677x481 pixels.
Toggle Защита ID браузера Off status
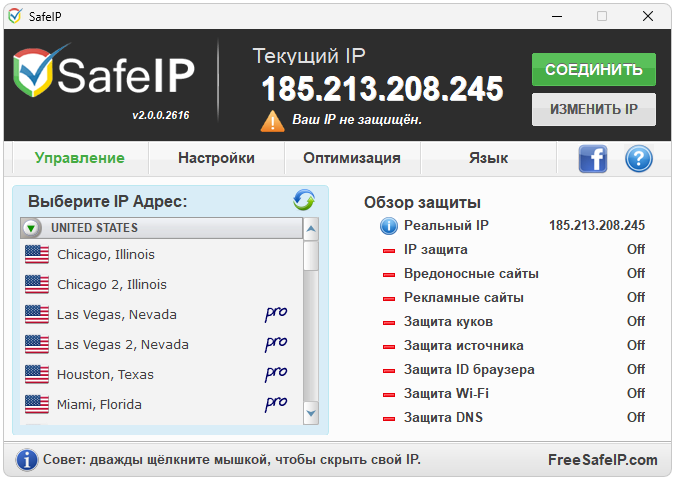tap(636, 369)
